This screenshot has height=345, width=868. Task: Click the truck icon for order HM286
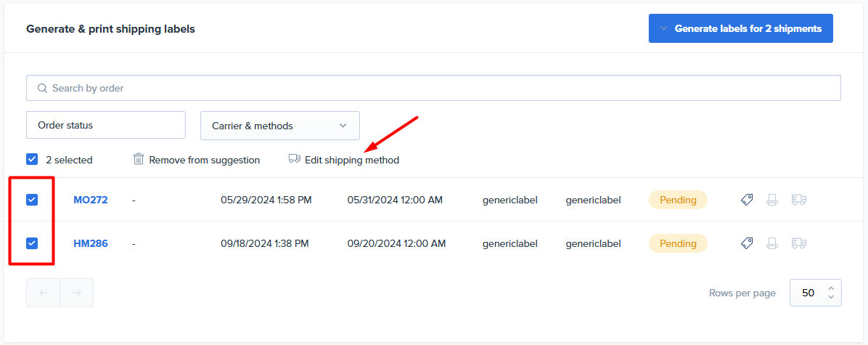pos(798,243)
